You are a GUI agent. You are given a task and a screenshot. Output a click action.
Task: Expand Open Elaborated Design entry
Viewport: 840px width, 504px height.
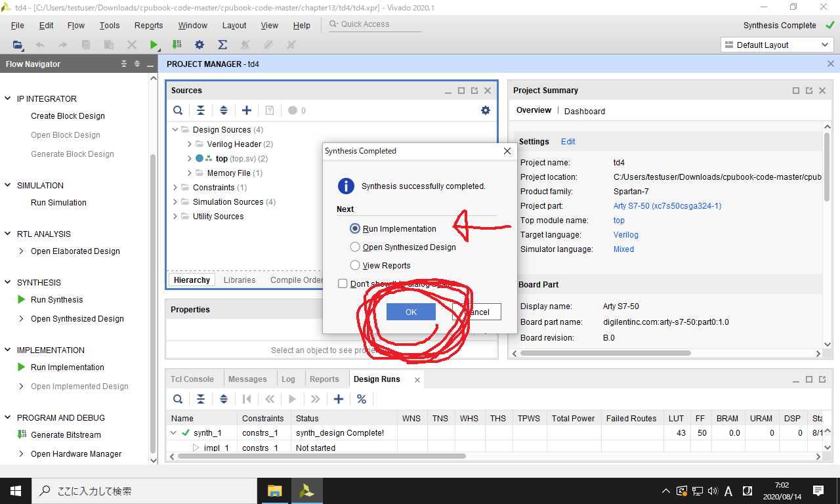pyautogui.click(x=22, y=251)
